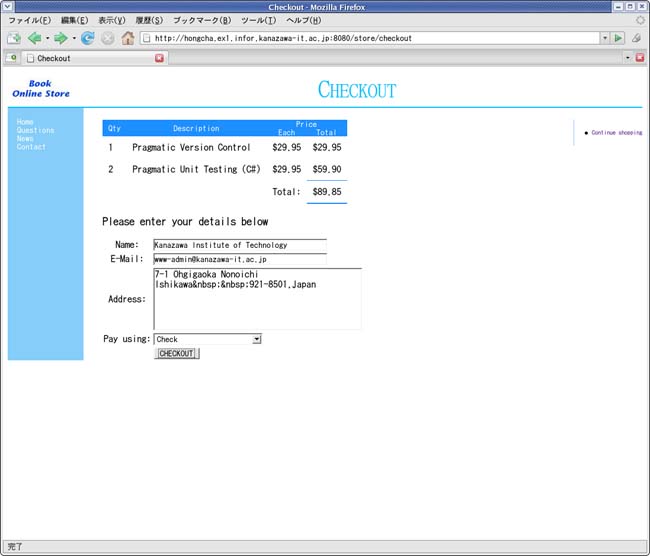
Task: Click the Back arrow navigation button
Action: pos(34,38)
